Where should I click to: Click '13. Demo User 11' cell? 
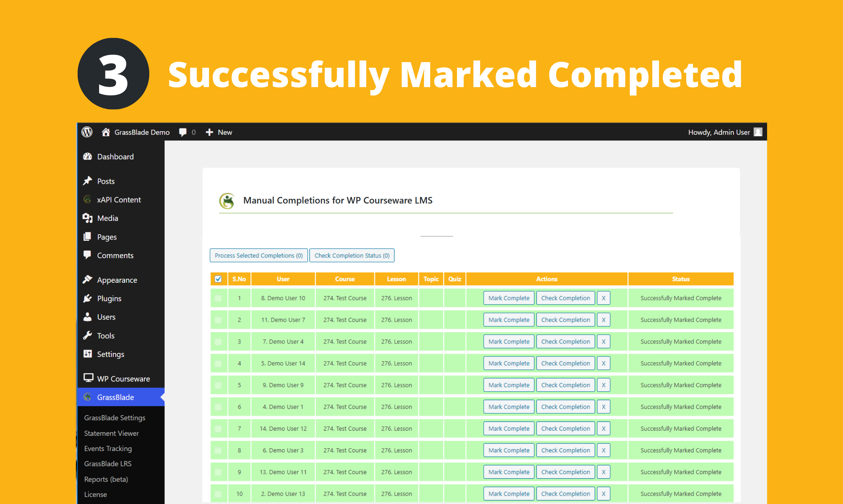click(283, 472)
